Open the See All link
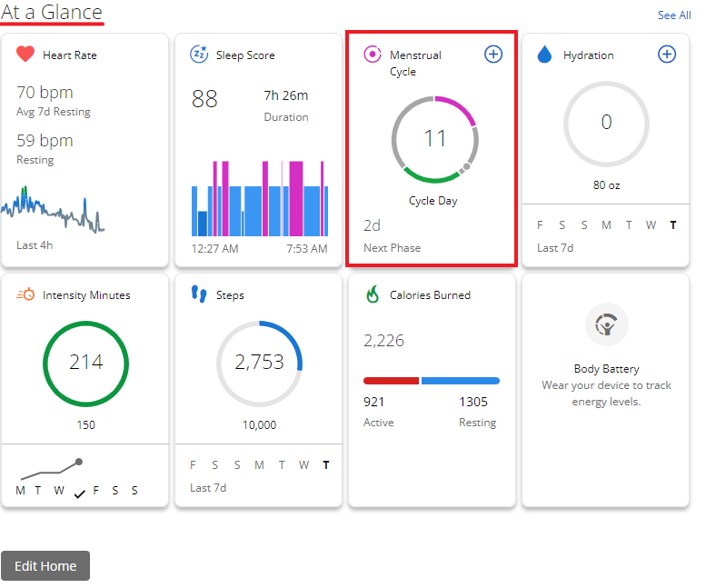Image resolution: width=706 pixels, height=588 pixels. pyautogui.click(x=673, y=15)
